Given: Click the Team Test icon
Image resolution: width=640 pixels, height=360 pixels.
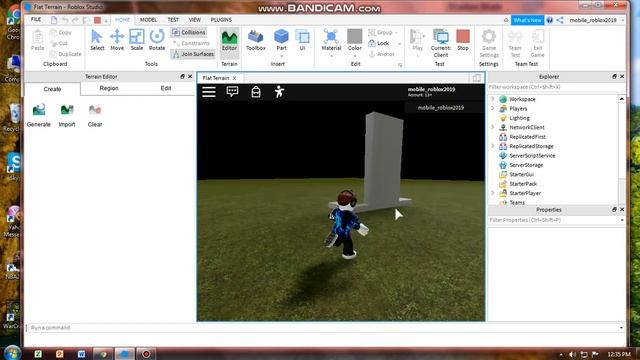Looking at the screenshot, I should coord(515,43).
